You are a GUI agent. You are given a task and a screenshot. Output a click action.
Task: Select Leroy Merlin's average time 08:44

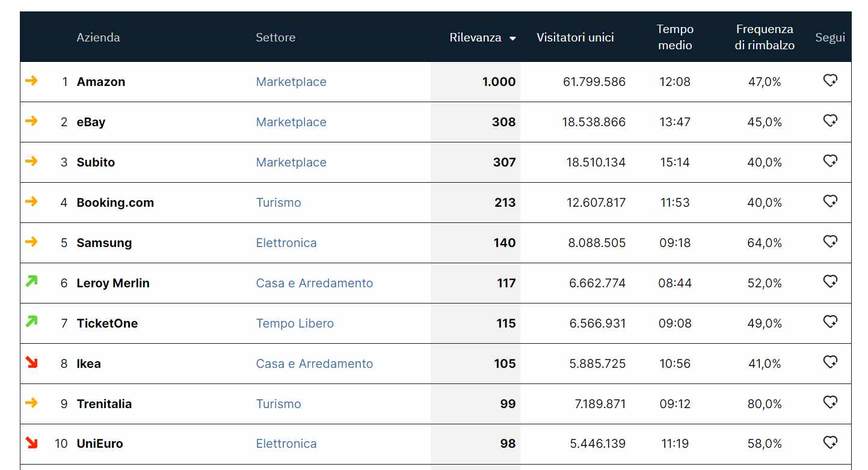pyautogui.click(x=675, y=283)
